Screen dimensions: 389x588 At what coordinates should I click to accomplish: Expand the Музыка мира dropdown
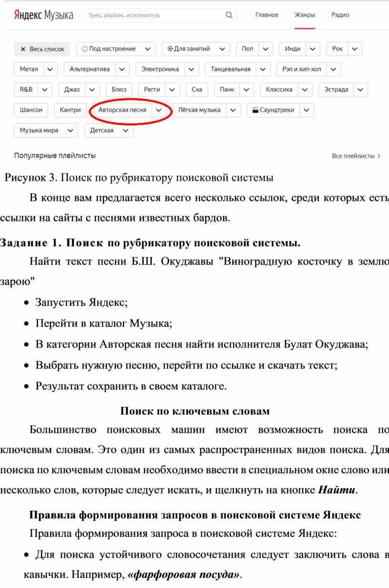(46, 130)
